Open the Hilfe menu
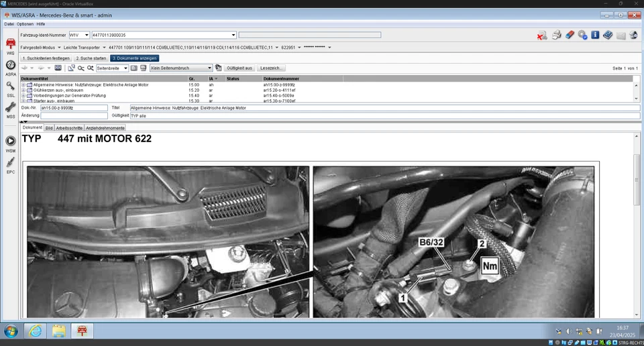The height and width of the screenshot is (346, 644). (x=41, y=24)
